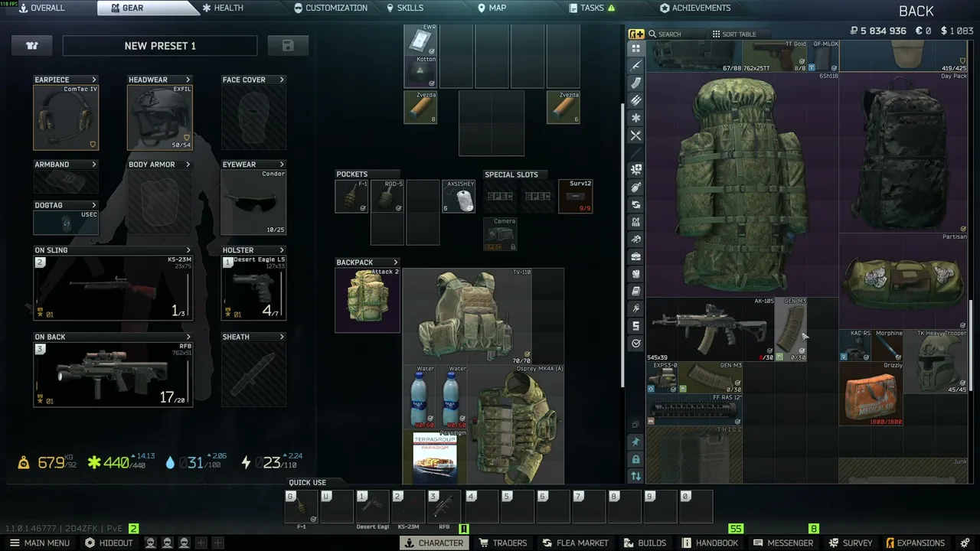Select the Desert Eagle L5 in holster
980x551 pixels.
coord(253,288)
